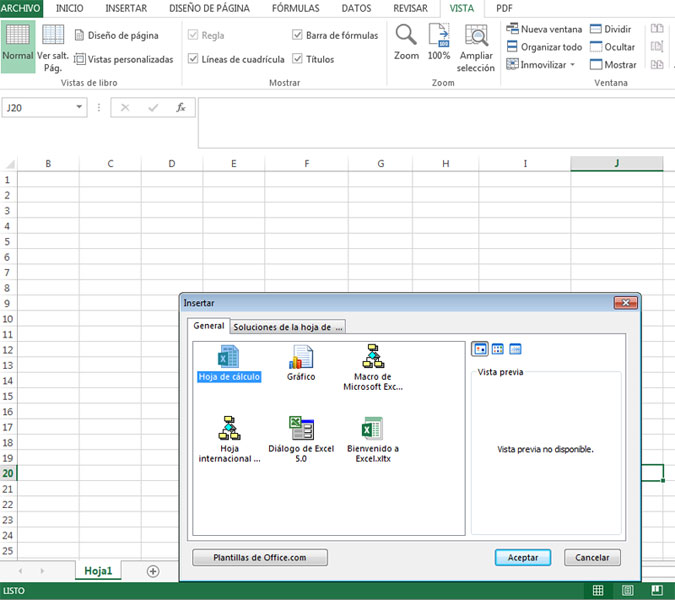Open the ARCHIVO tab
675x600 pixels.
coord(21,8)
